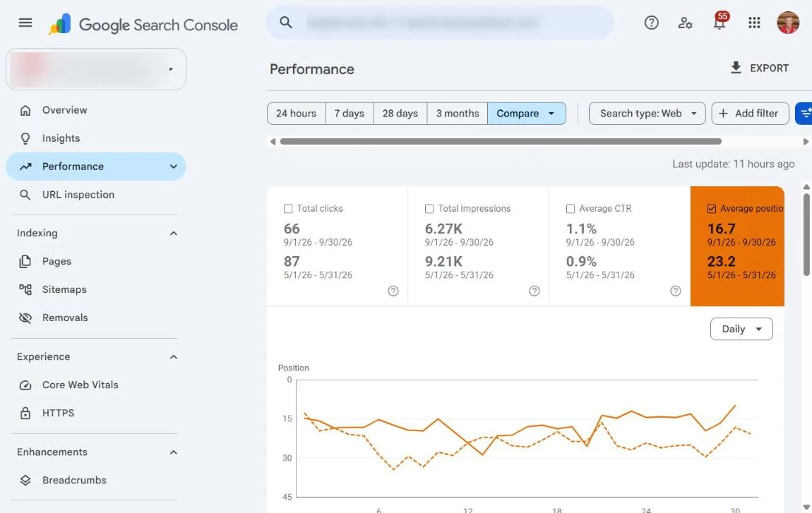812x513 pixels.
Task: Open the hamburger main menu
Action: pos(25,23)
